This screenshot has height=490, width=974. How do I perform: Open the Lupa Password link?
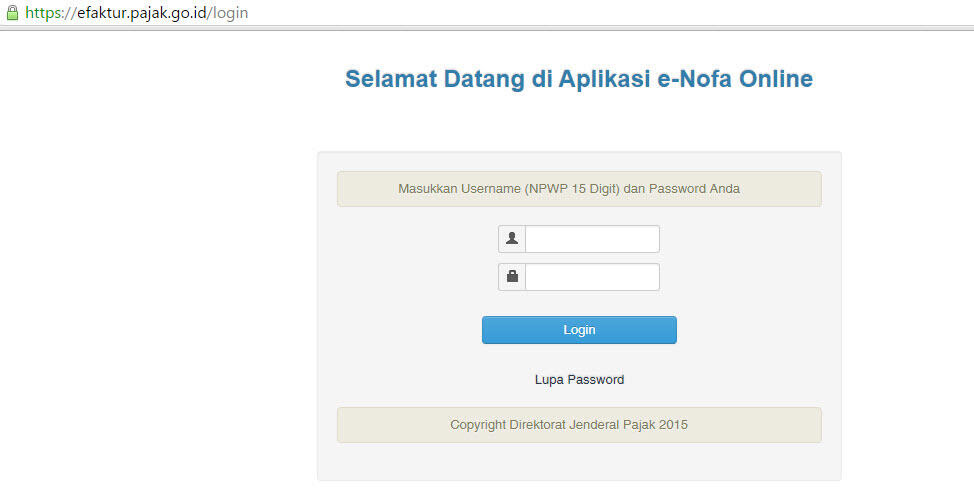pyautogui.click(x=579, y=379)
